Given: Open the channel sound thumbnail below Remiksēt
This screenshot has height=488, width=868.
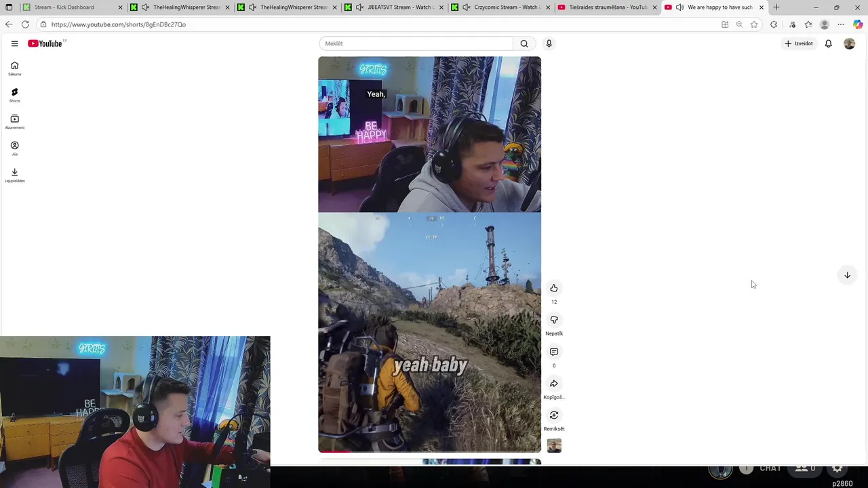Looking at the screenshot, I should [554, 445].
